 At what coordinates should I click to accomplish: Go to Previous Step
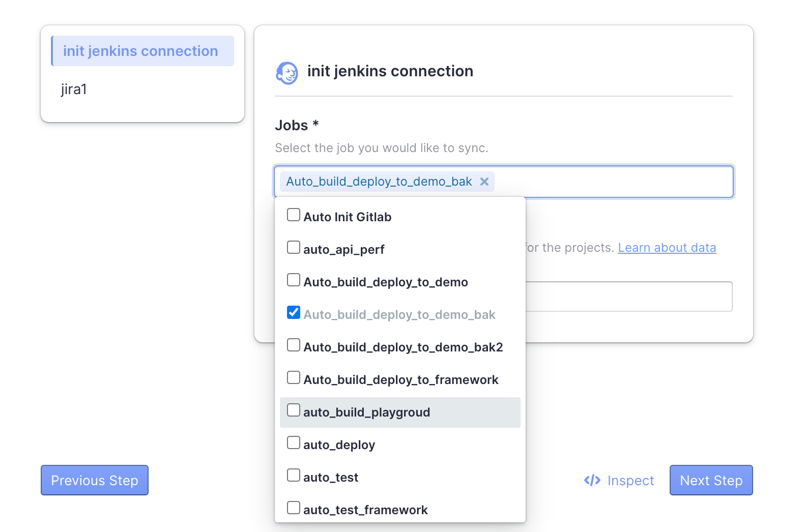pyautogui.click(x=95, y=480)
